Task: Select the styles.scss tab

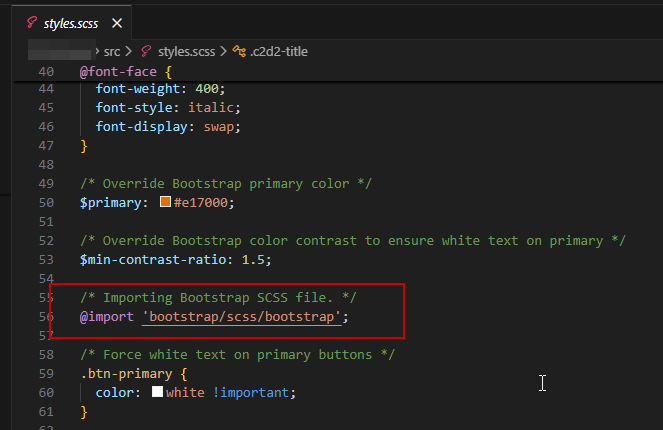Action: (70, 22)
